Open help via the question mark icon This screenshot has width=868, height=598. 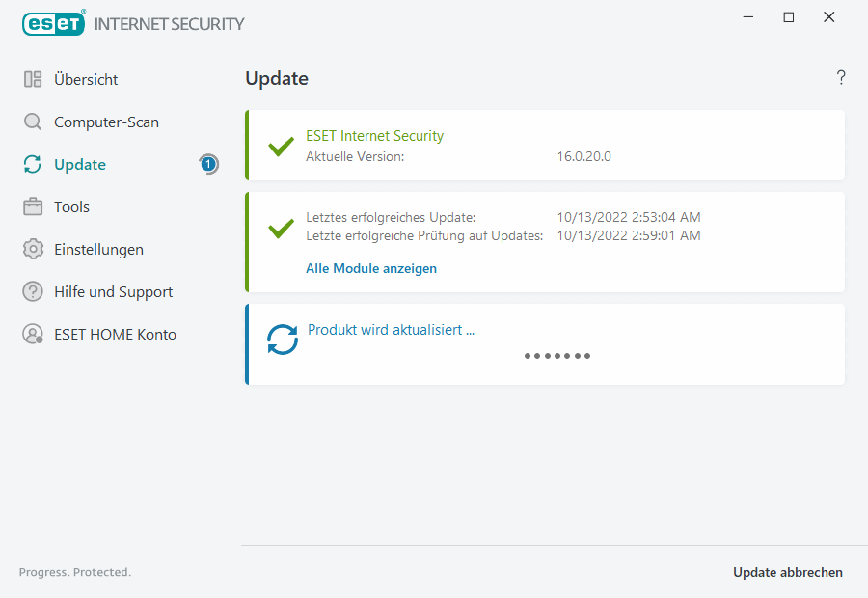click(x=841, y=78)
